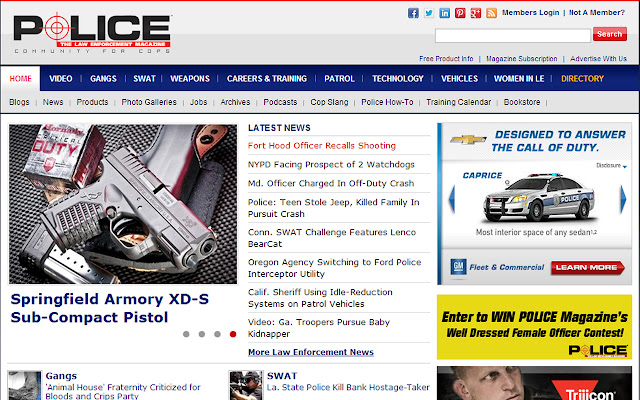Open the DIRECTORY navigation item

tap(582, 78)
